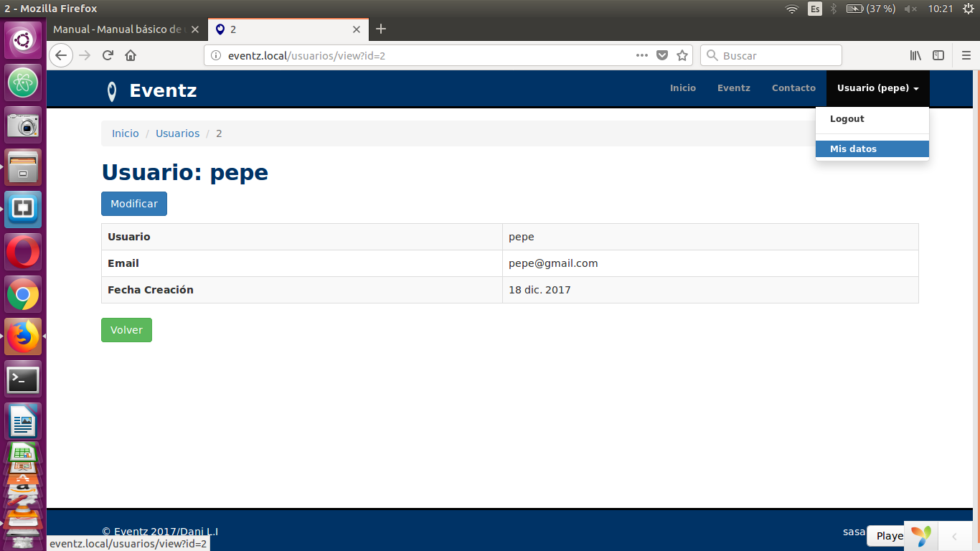980x551 pixels.
Task: Reload the current page
Action: tap(108, 55)
